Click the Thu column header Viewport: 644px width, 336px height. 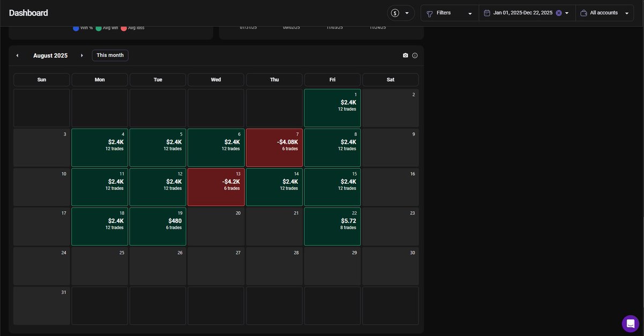click(x=274, y=80)
